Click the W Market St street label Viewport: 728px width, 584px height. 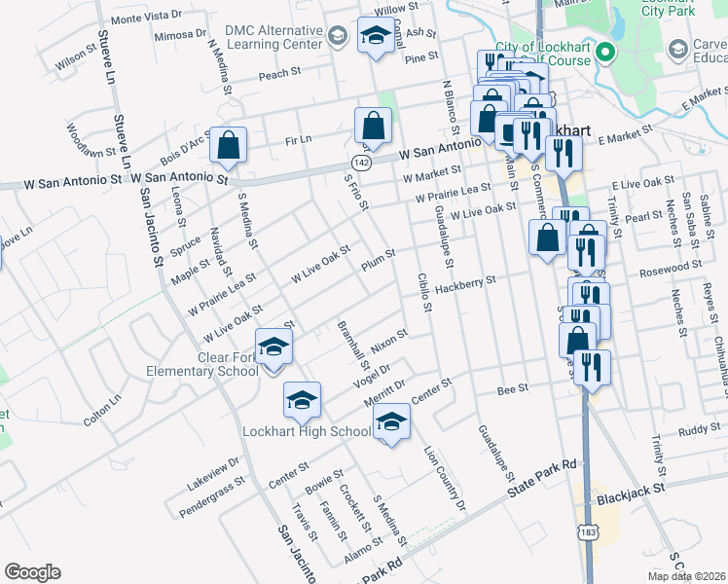point(432,174)
